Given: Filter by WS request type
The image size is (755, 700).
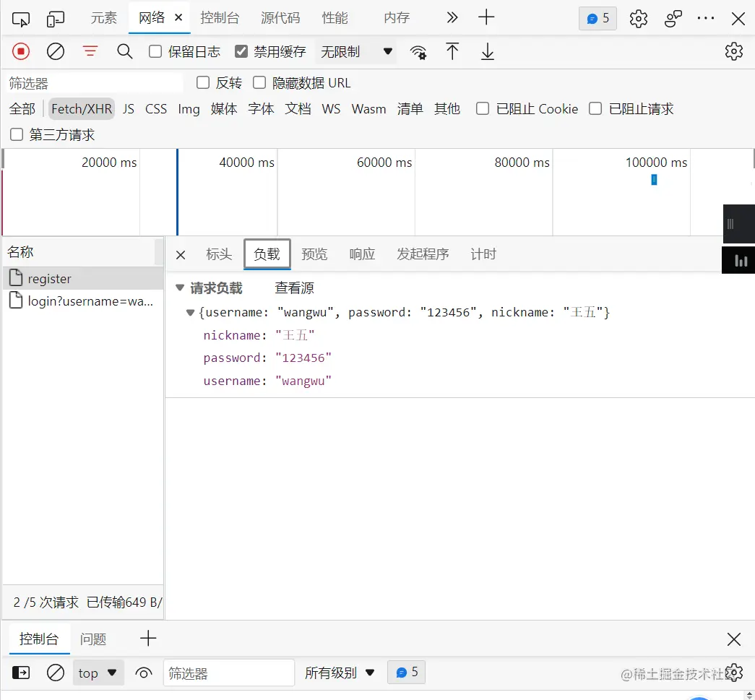Looking at the screenshot, I should 331,109.
